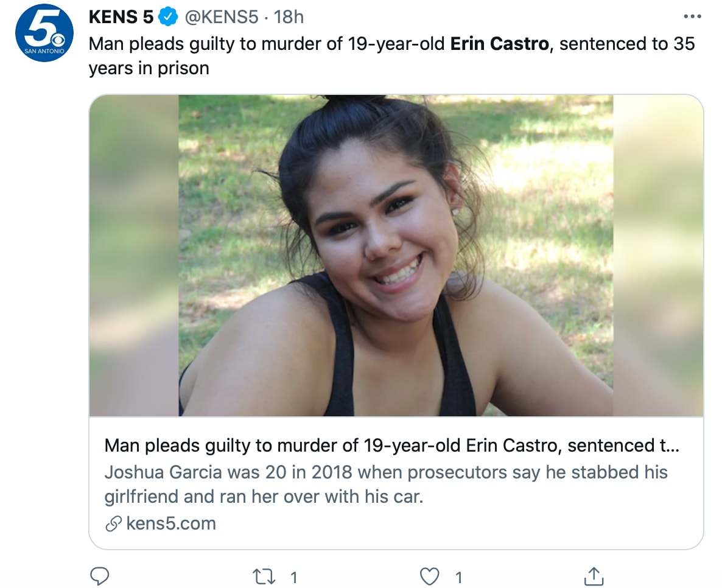Open the kens5.com domain link
Screen dimensions: 722x588
[170, 523]
